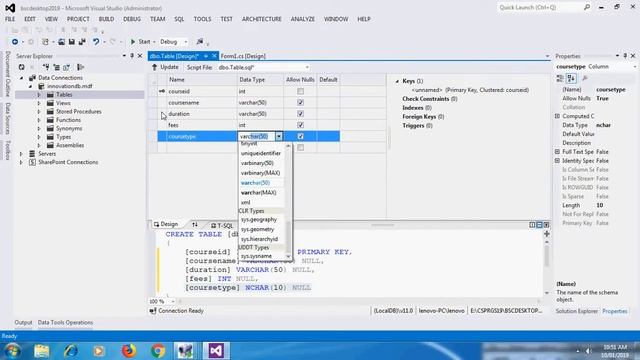Click the Windows Start orb
Image resolution: width=640 pixels, height=360 pixels.
(12, 351)
